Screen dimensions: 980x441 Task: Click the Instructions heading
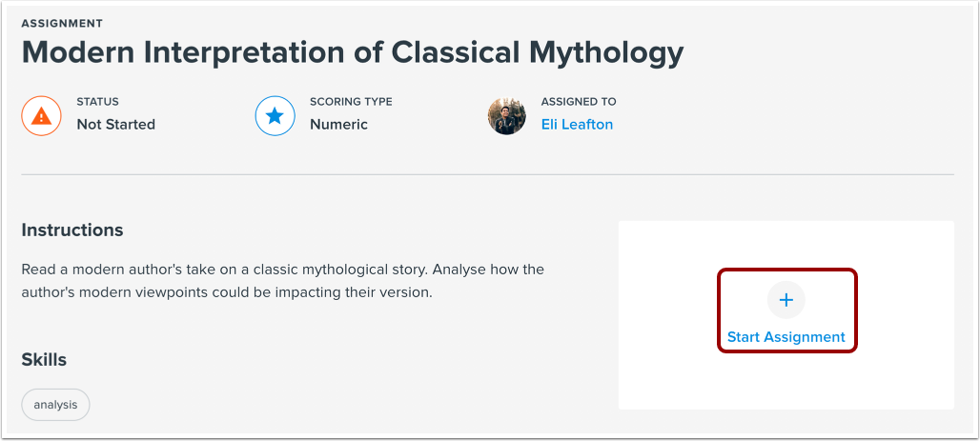pyautogui.click(x=72, y=231)
